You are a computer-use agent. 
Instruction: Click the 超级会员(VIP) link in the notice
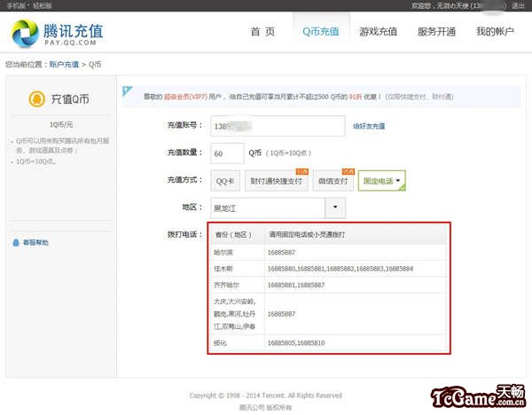pos(185,97)
